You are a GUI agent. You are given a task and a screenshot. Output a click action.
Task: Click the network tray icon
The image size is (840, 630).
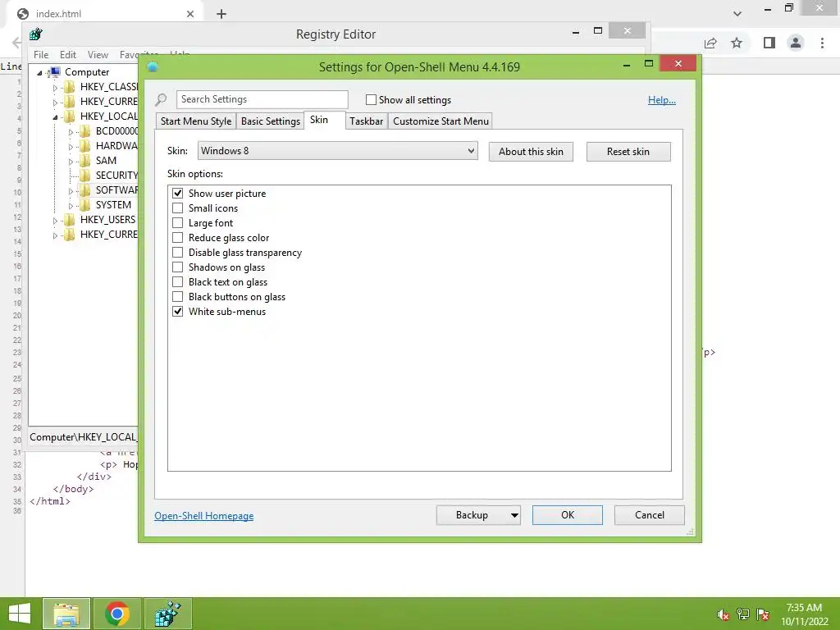pos(743,614)
